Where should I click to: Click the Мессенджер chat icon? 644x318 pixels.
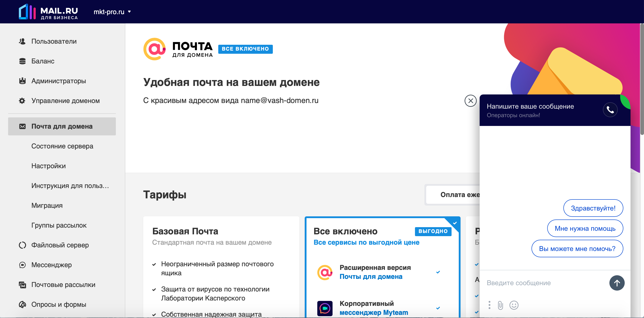(x=22, y=265)
